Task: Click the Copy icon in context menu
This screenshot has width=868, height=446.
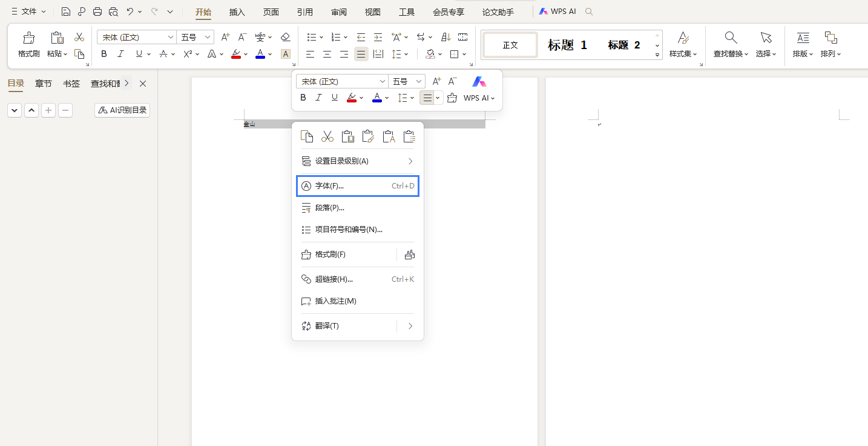Action: 306,136
